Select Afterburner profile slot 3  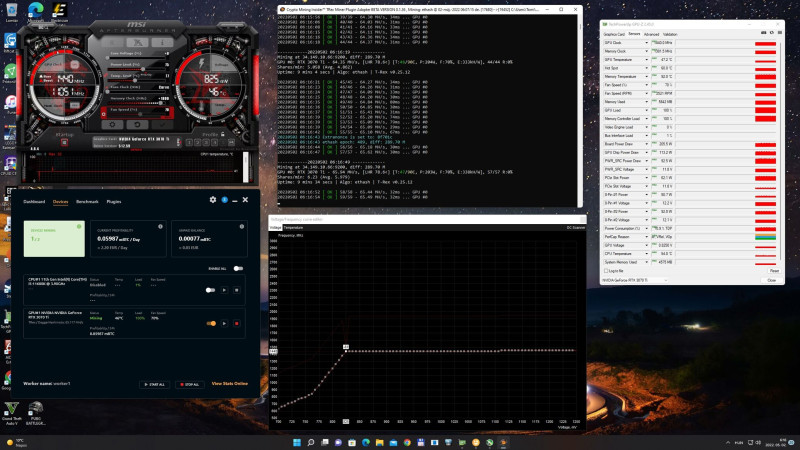(206, 142)
